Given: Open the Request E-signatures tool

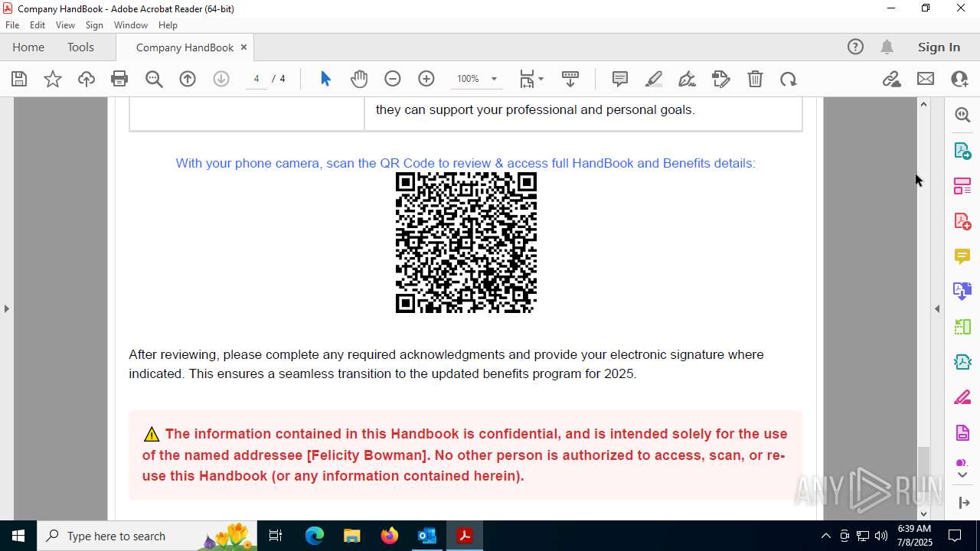Looking at the screenshot, I should [x=721, y=79].
